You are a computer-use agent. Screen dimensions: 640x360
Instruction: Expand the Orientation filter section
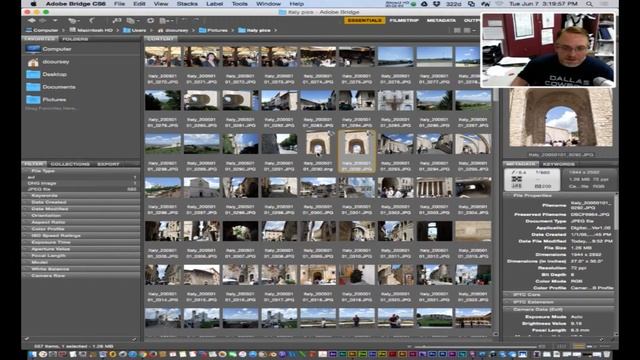[81, 216]
